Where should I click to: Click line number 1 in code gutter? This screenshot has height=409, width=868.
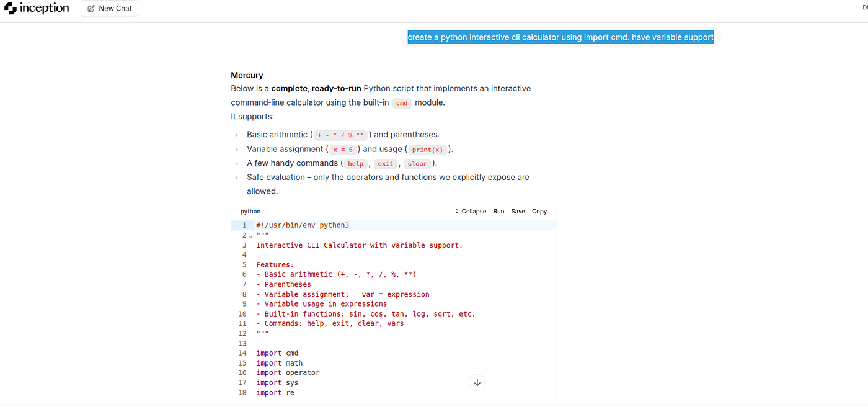coord(244,225)
